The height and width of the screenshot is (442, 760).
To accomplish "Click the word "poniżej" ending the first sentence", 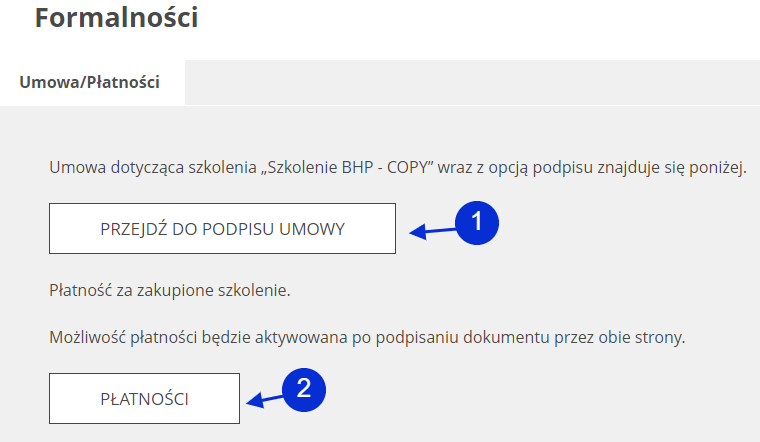I will tap(718, 166).
